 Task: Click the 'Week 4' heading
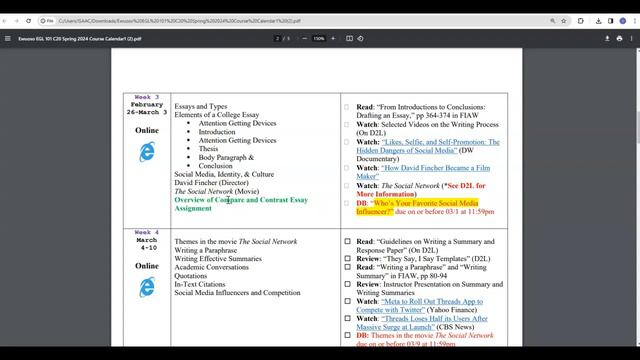point(147,232)
